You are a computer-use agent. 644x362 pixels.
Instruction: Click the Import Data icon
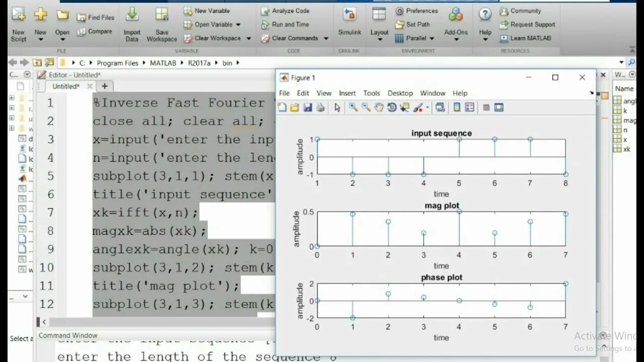click(x=132, y=14)
